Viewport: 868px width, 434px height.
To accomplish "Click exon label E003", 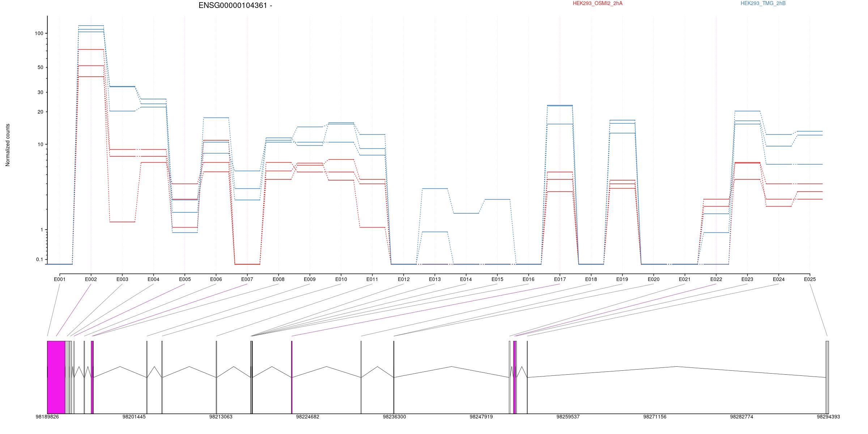I will coord(122,279).
